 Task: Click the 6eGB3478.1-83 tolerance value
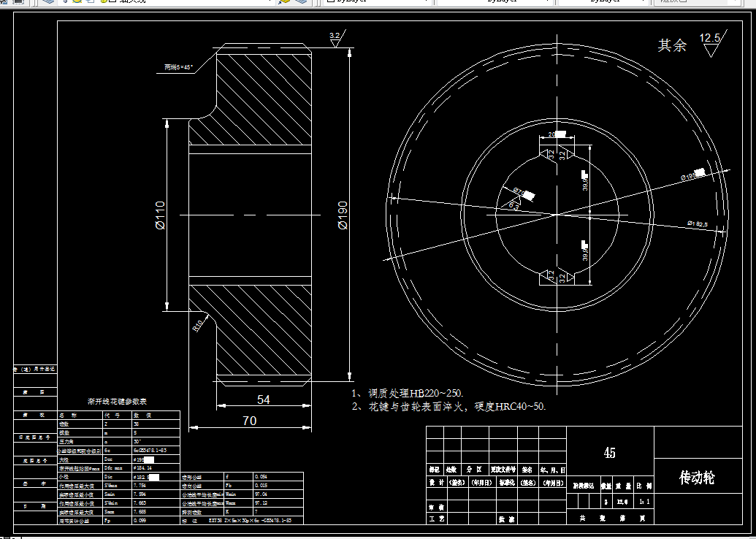coord(150,451)
